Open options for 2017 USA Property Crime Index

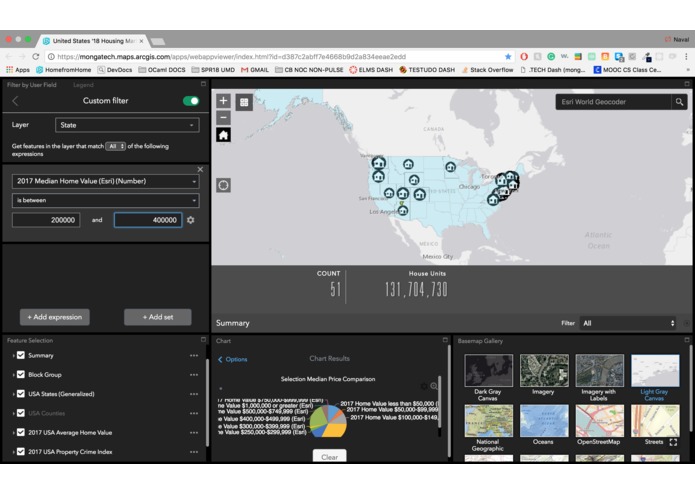click(x=194, y=452)
